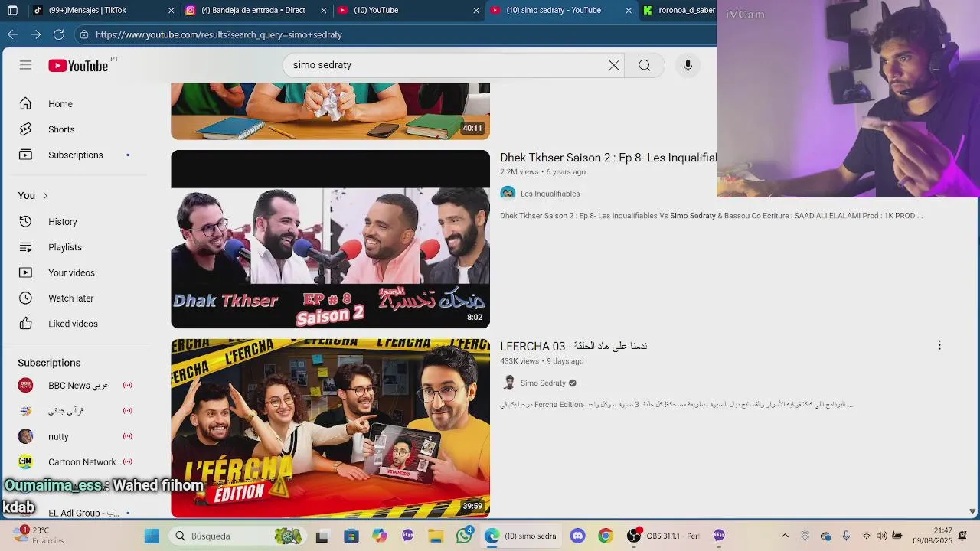980x551 pixels.
Task: Open Microsoft Store from the taskbar
Action: [351, 536]
